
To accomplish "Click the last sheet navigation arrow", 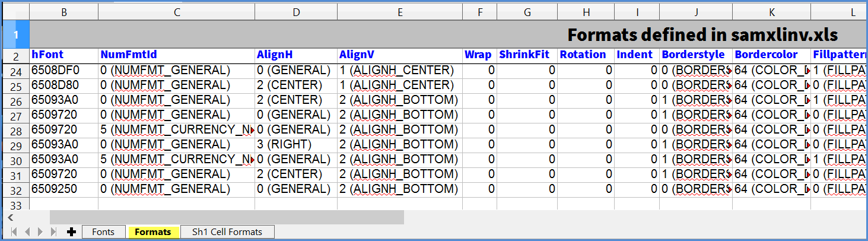I will pyautogui.click(x=54, y=232).
